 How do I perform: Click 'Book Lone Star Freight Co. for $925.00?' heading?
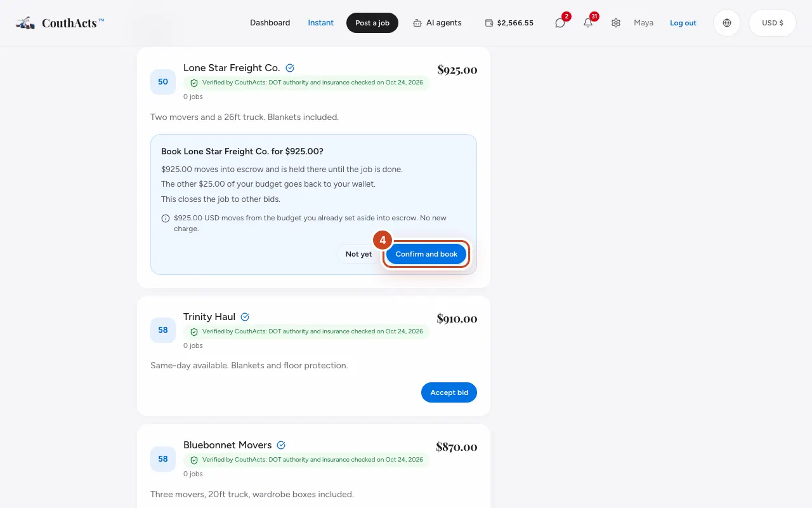(242, 152)
